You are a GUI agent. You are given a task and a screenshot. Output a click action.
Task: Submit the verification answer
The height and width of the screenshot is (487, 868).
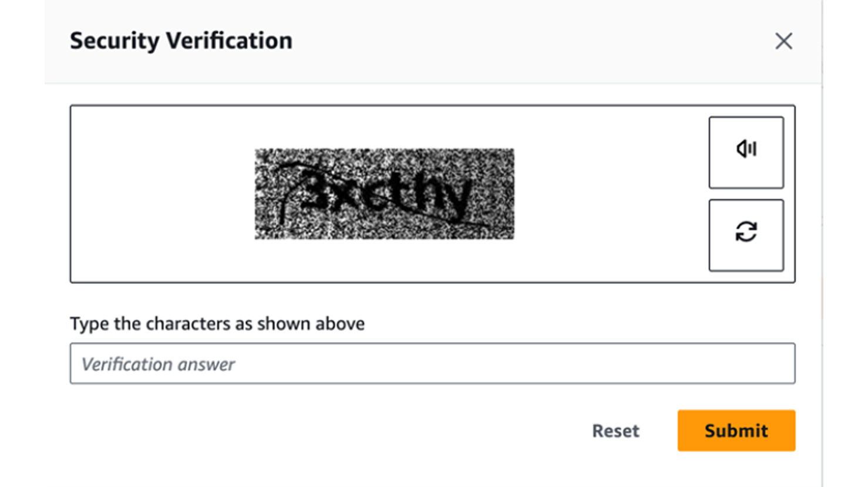click(736, 431)
